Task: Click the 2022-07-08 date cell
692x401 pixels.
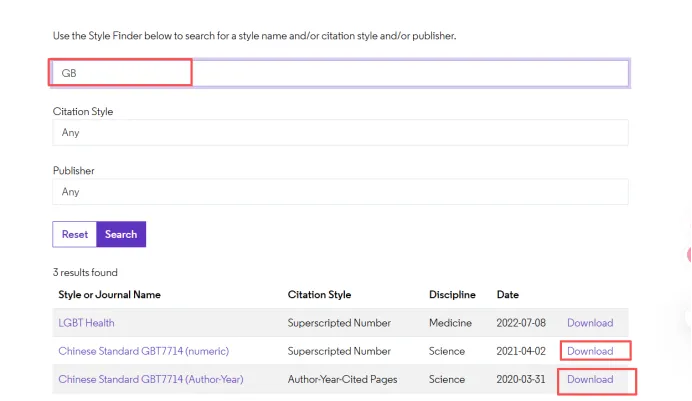Action: click(x=522, y=323)
